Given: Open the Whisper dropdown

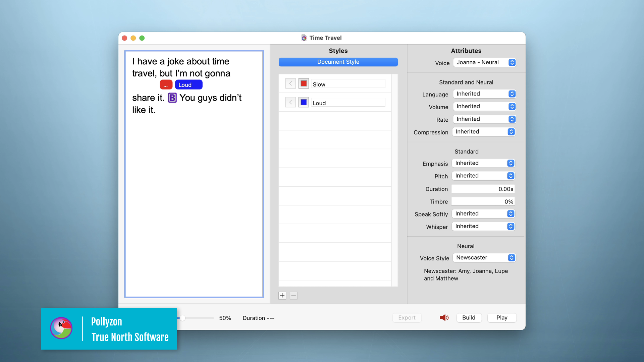Looking at the screenshot, I should 483,226.
